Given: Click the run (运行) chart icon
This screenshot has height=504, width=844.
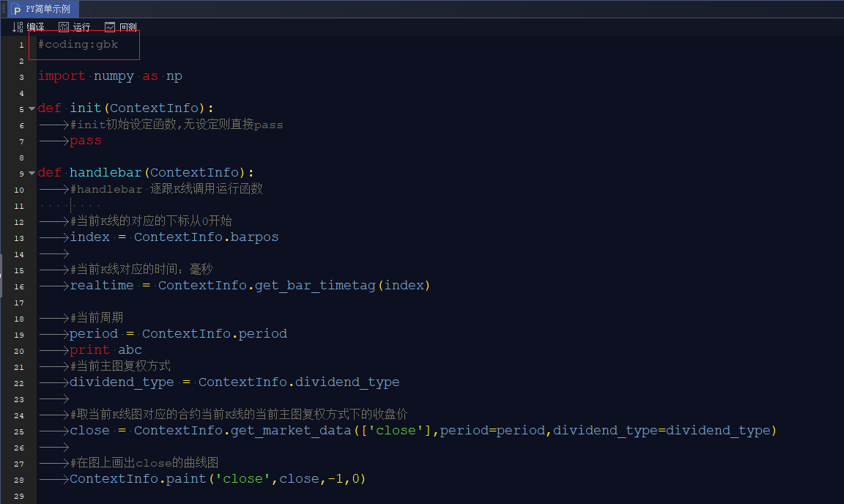Looking at the screenshot, I should point(64,27).
